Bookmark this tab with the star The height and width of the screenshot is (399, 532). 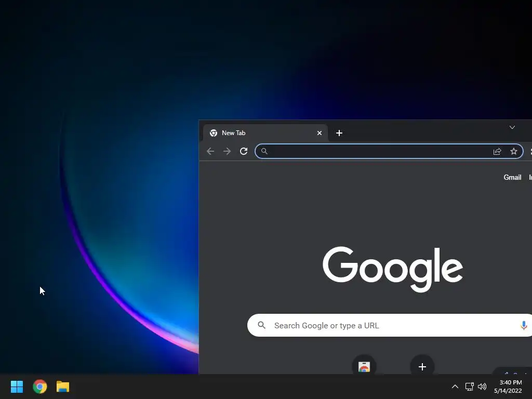point(514,151)
